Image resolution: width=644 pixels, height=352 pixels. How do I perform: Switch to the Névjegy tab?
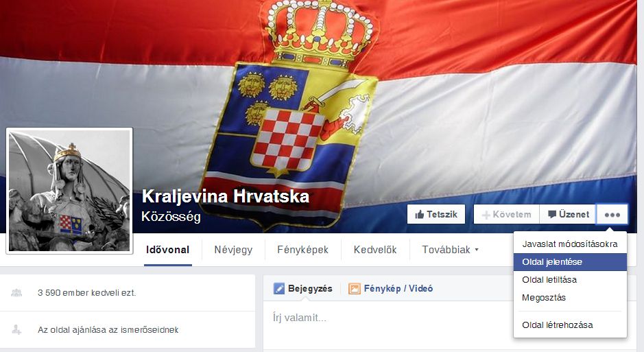[x=233, y=250]
